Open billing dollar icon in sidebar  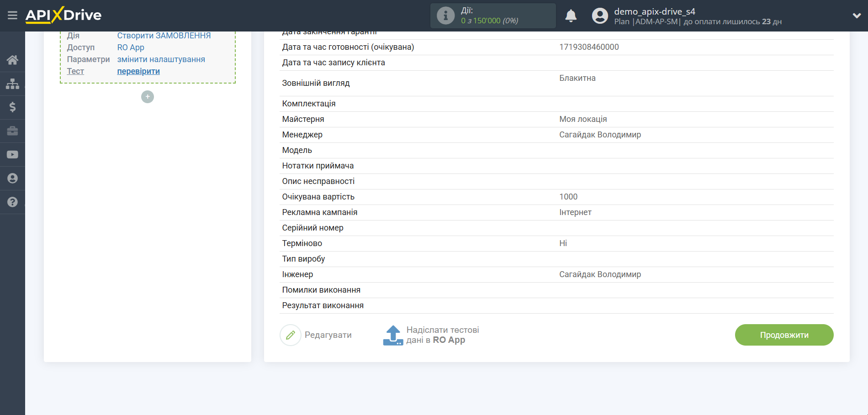(12, 107)
